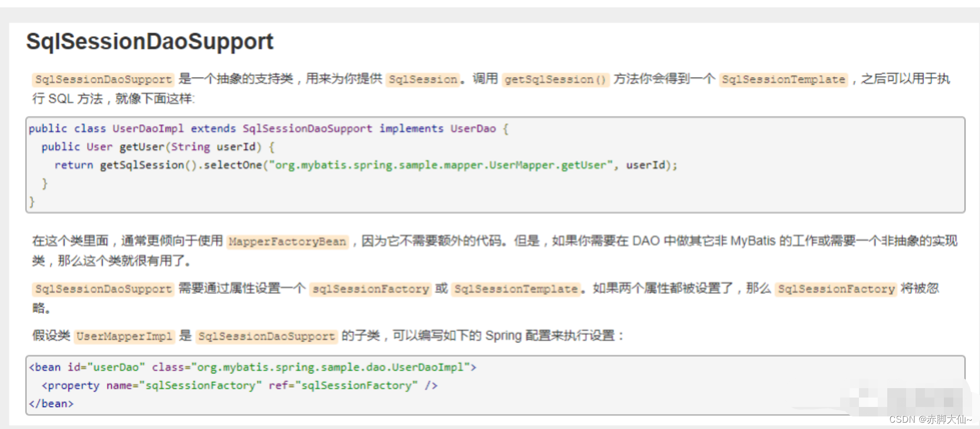Click the highlighted 'SqlSessionDaoSupport' code tag in first paragraph
This screenshot has width=980, height=429.
(103, 79)
